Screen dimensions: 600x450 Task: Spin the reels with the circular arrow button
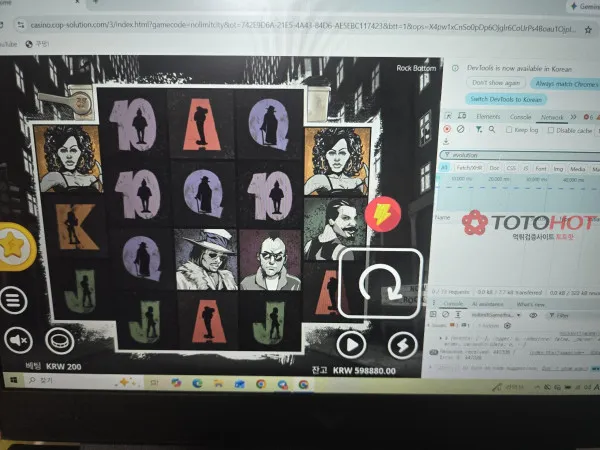click(x=381, y=284)
